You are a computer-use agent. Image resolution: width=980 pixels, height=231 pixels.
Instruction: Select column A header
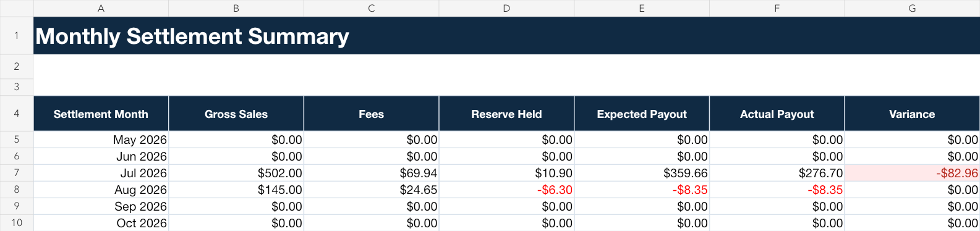point(101,8)
